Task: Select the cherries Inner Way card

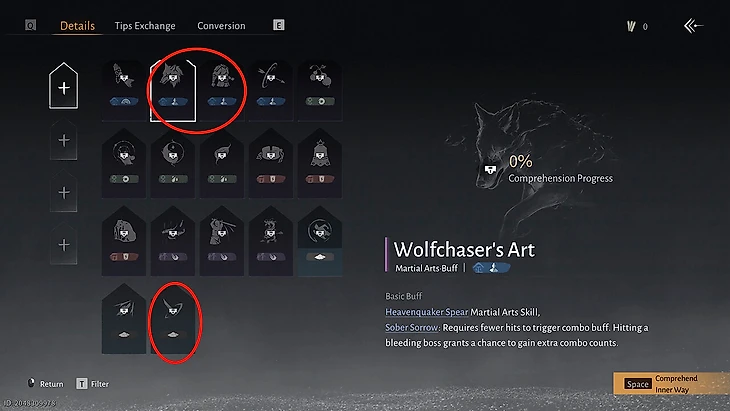Action: (x=320, y=91)
